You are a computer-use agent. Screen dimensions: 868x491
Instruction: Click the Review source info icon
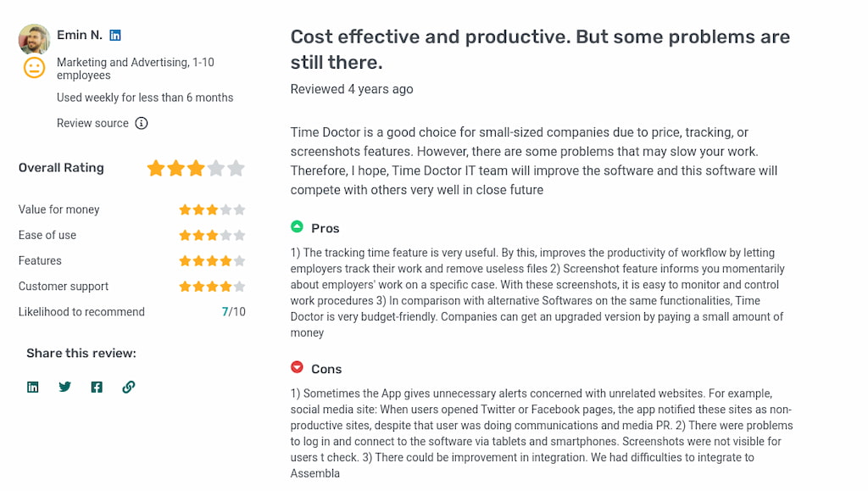141,123
